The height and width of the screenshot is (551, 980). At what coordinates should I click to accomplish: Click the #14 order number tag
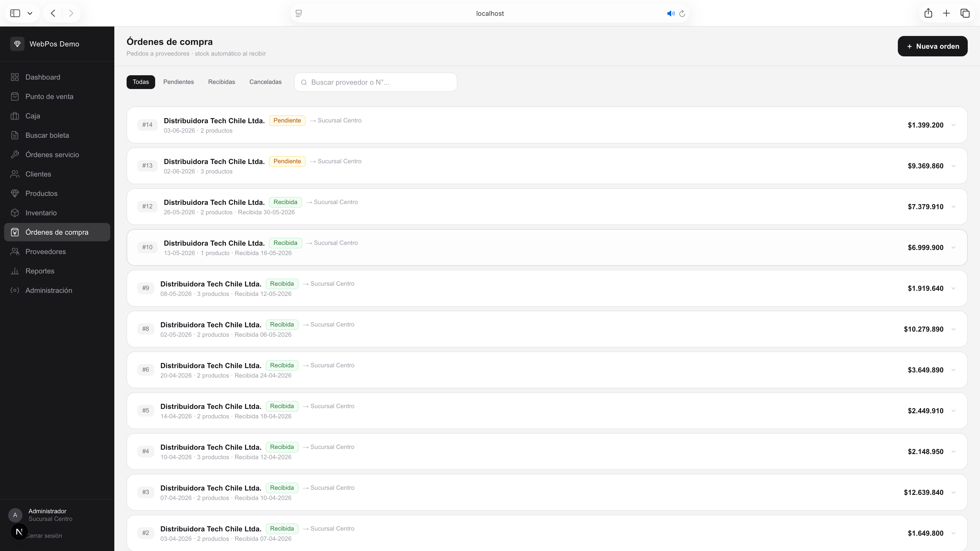pos(147,125)
